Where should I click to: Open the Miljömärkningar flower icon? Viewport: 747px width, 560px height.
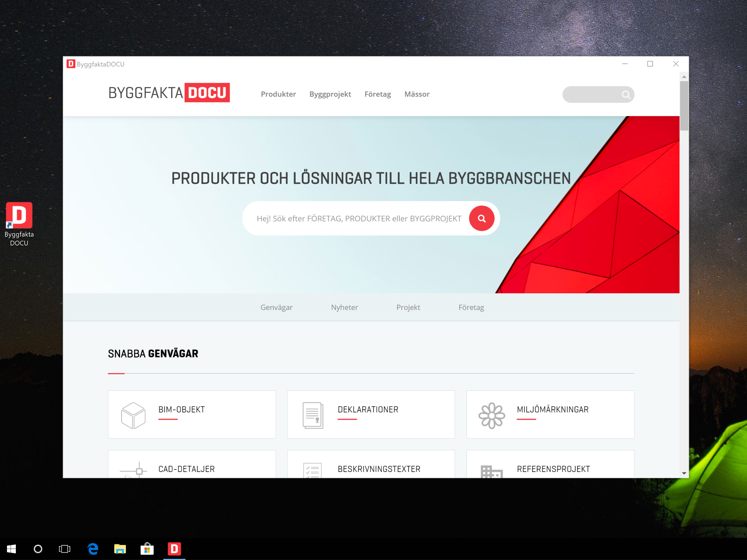click(492, 416)
